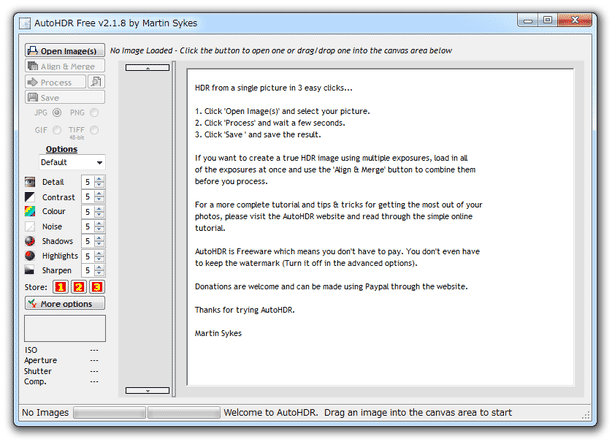Click the Comp. label

pyautogui.click(x=35, y=381)
